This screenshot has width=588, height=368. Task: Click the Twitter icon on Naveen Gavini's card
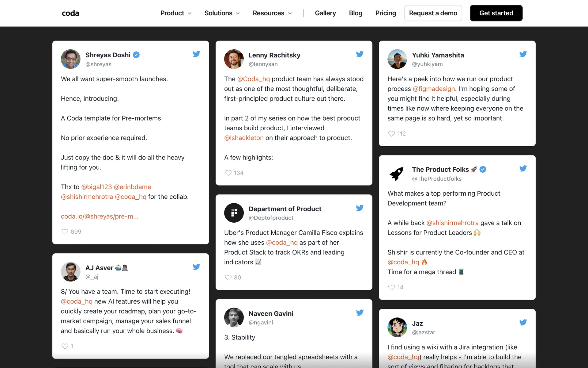[x=360, y=312]
